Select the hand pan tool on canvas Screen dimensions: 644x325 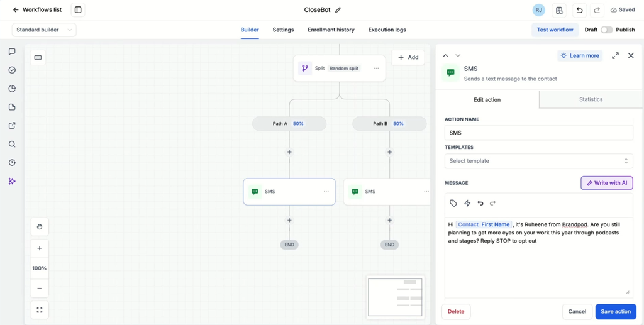coord(40,226)
